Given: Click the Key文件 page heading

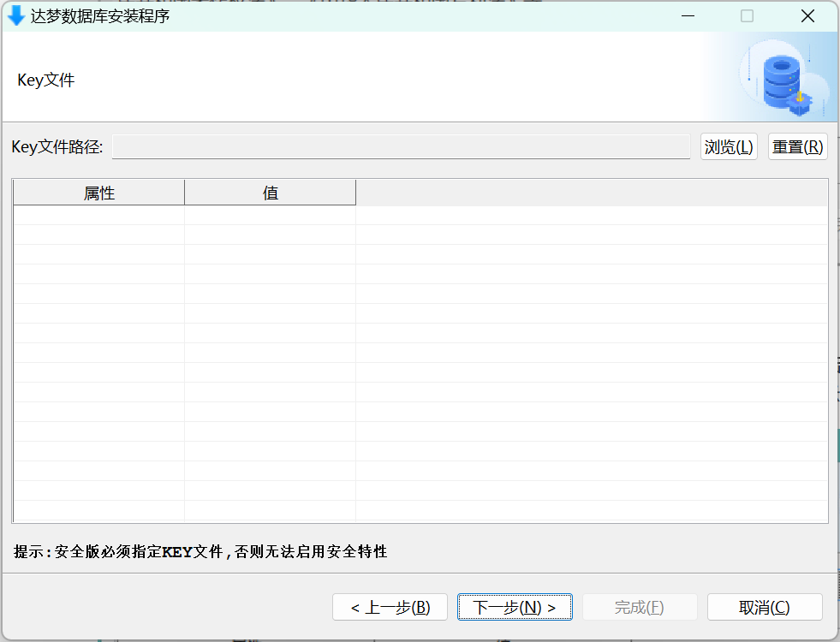Looking at the screenshot, I should (46, 80).
